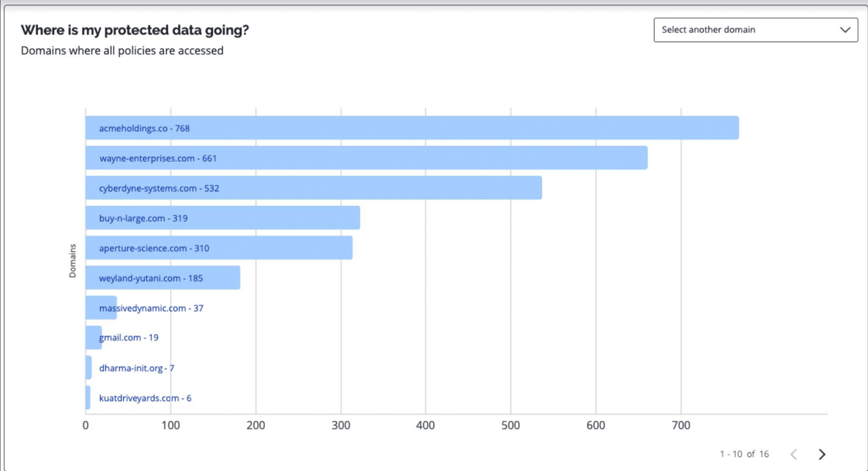Click the wayne-enterprises.com - 661 bar

coord(367,158)
